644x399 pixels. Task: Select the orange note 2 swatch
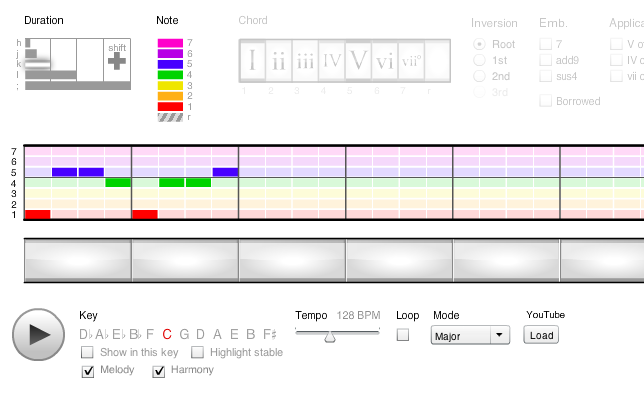[170, 96]
